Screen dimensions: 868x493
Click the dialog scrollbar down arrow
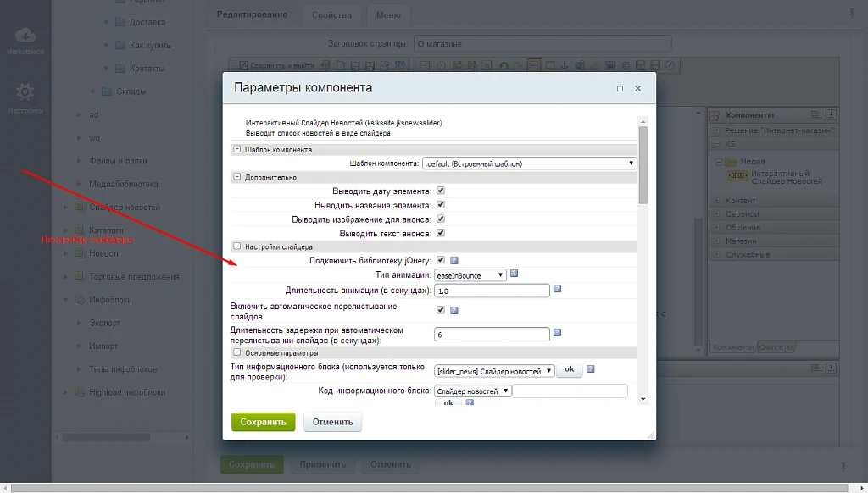click(643, 399)
